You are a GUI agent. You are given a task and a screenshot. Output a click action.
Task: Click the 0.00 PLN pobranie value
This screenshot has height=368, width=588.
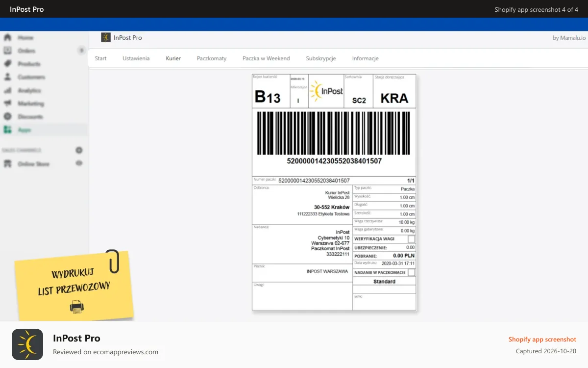coord(404,256)
